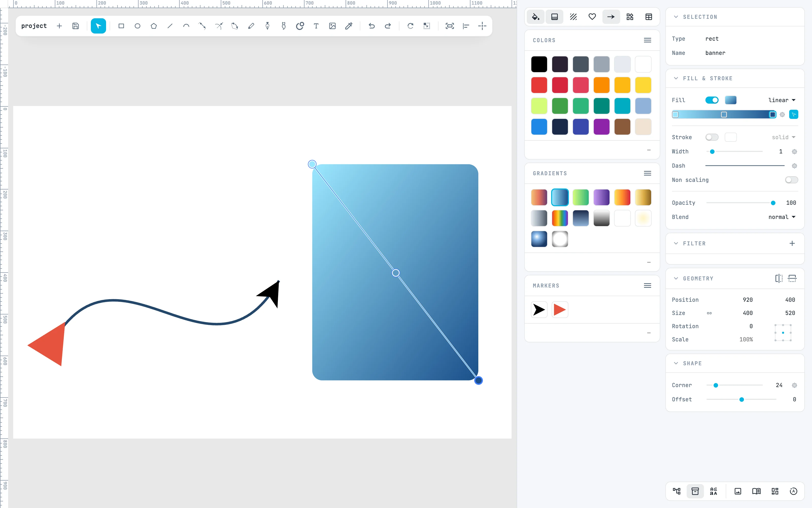Open the Blend mode normal dropdown
The width and height of the screenshot is (812, 508).
(x=782, y=217)
